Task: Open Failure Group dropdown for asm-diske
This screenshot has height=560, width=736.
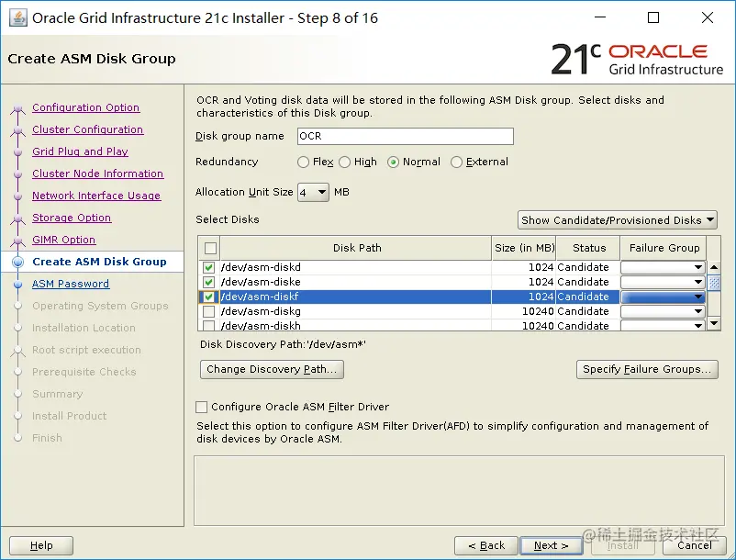Action: (x=663, y=282)
